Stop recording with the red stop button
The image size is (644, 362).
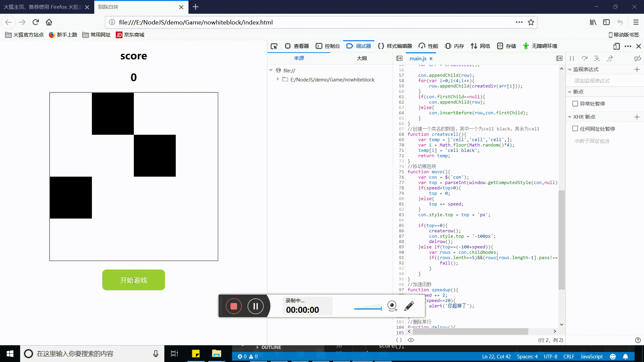tap(234, 306)
